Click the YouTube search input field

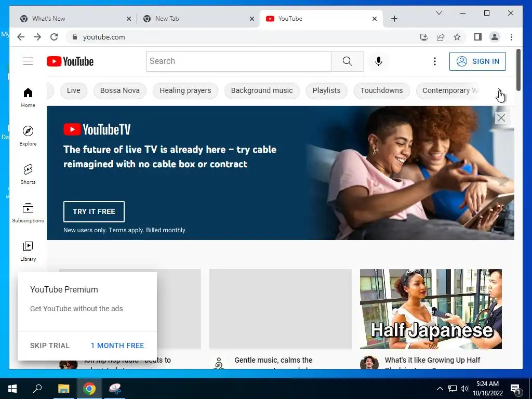(238, 61)
